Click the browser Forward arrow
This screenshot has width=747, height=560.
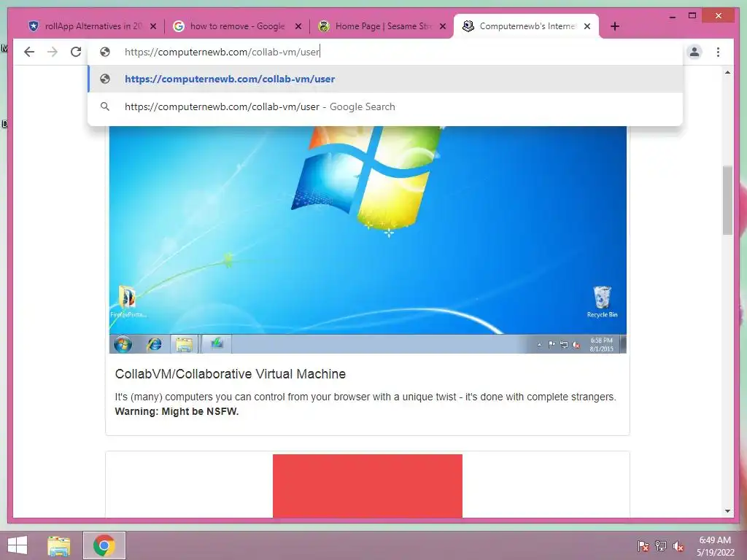53,52
